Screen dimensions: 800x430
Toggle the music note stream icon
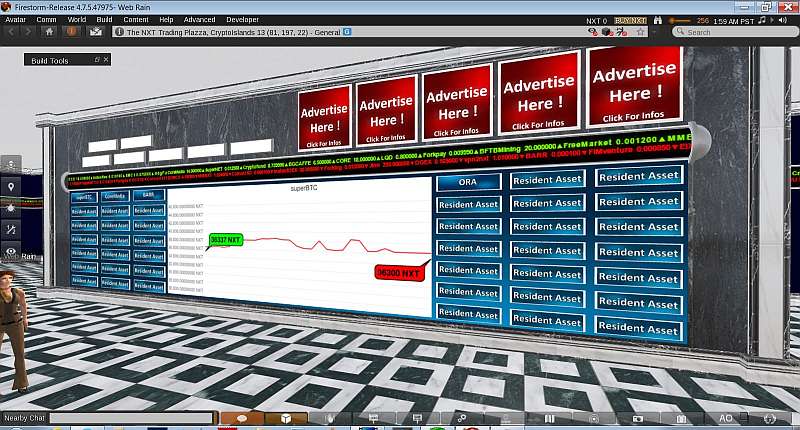tap(762, 20)
